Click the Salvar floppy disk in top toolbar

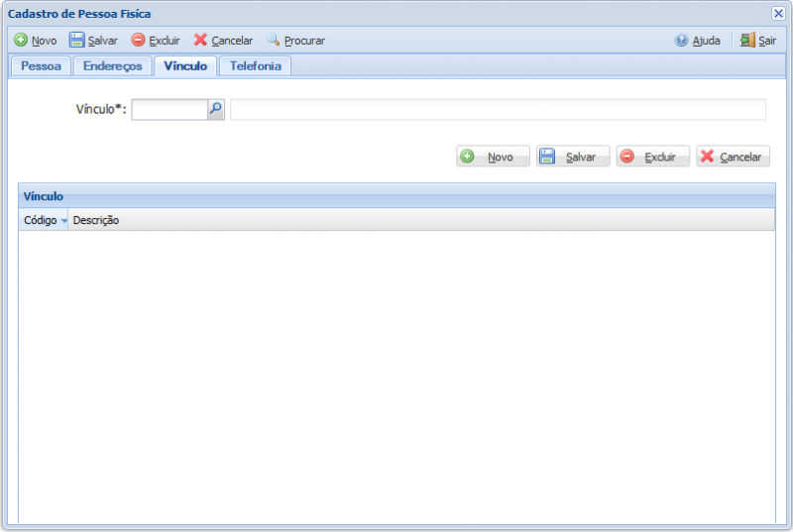point(76,41)
